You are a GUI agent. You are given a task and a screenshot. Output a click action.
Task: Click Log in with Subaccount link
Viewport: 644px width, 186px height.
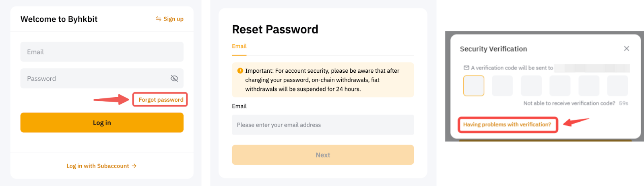[98, 166]
